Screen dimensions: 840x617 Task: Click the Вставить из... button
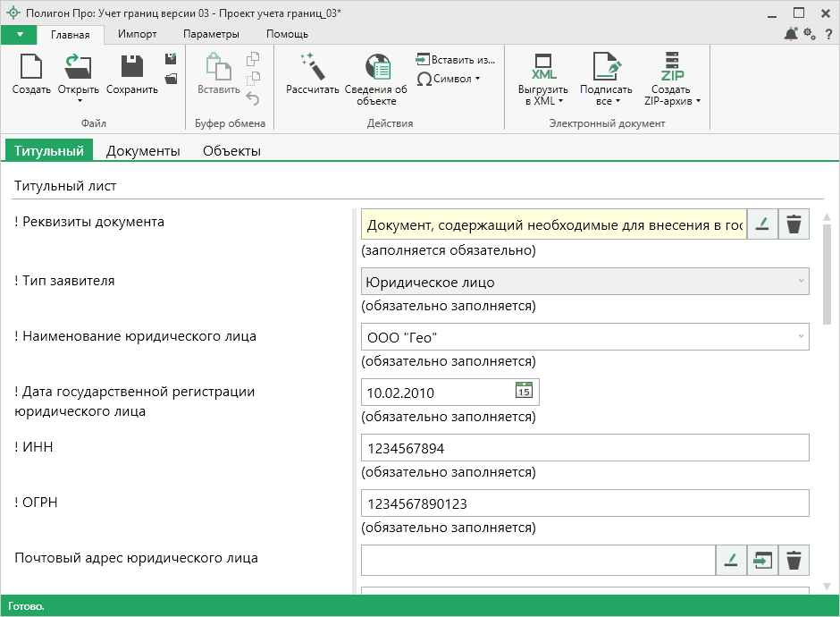tap(455, 60)
